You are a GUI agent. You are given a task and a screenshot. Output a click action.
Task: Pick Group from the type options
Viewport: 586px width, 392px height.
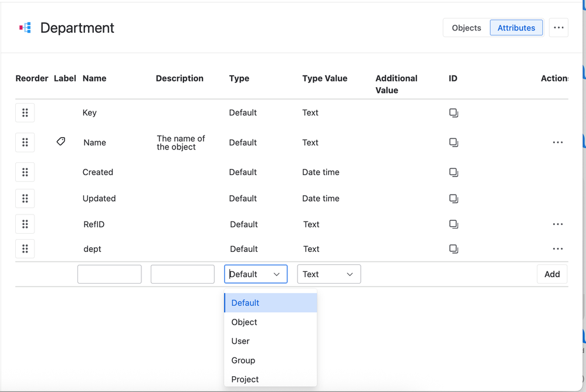point(243,360)
